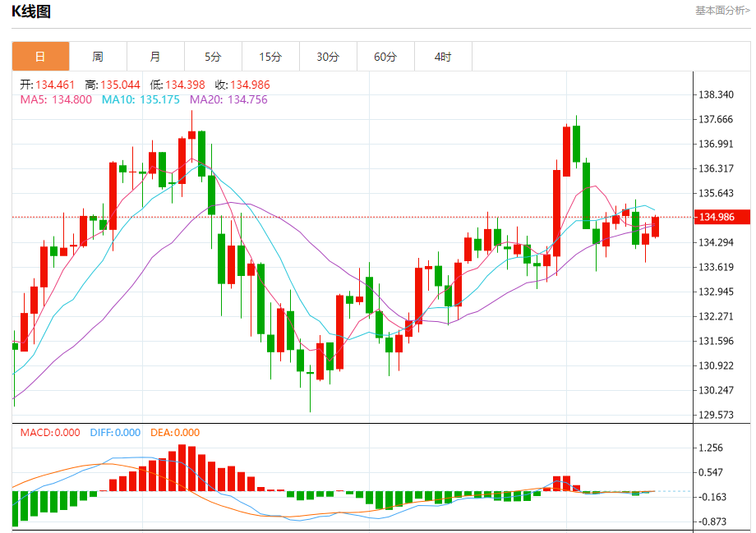Switch to the 周 weekly tab
The image size is (756, 533).
click(98, 57)
